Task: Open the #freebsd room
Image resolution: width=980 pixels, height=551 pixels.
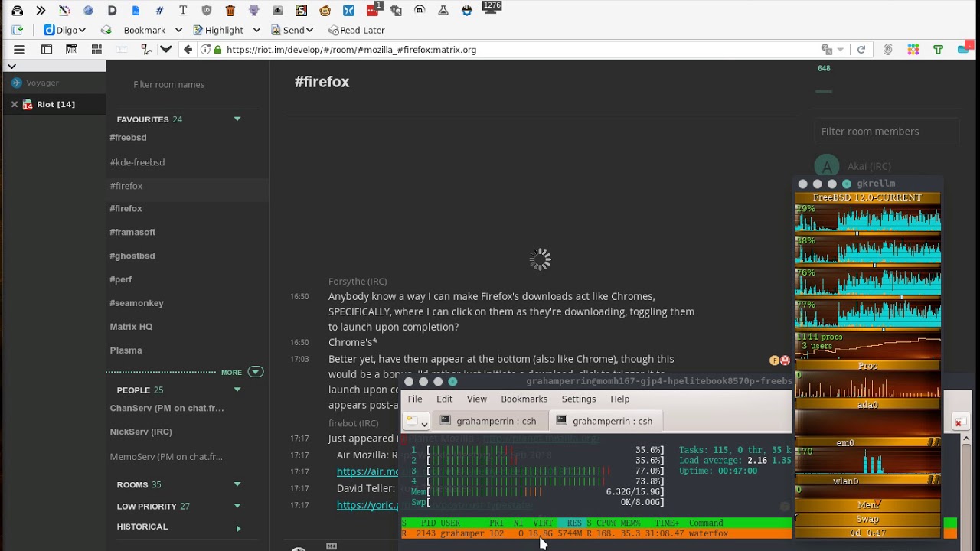Action: click(128, 138)
